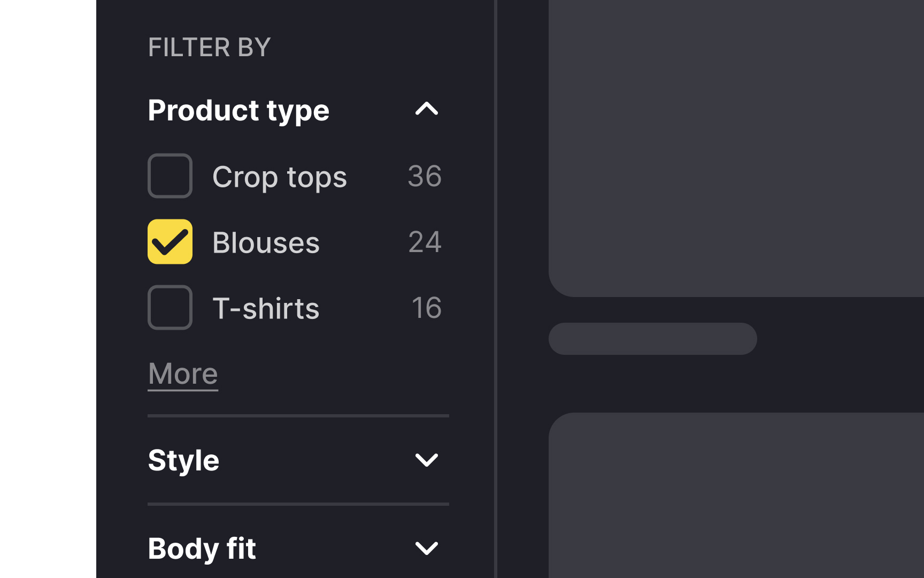924x578 pixels.
Task: Click the empty checkbox square beside T-shirts
Action: [170, 308]
